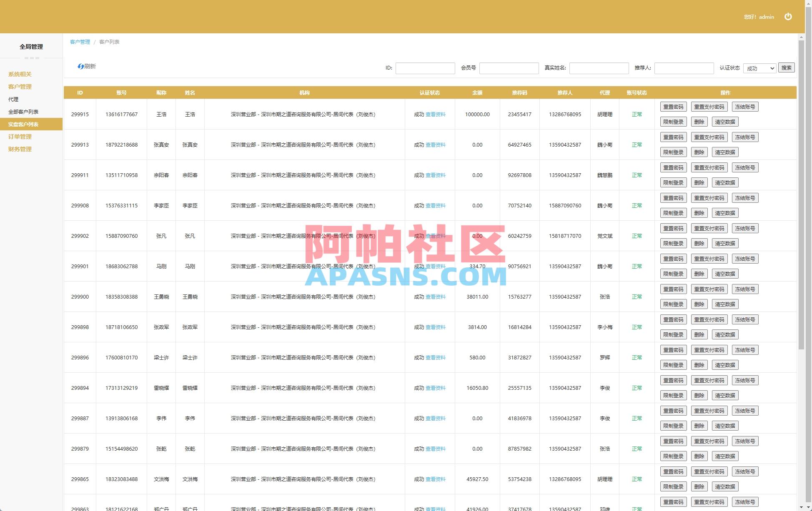The height and width of the screenshot is (511, 812).
Task: Open 查看资料 for user 王浩
Action: click(x=436, y=114)
